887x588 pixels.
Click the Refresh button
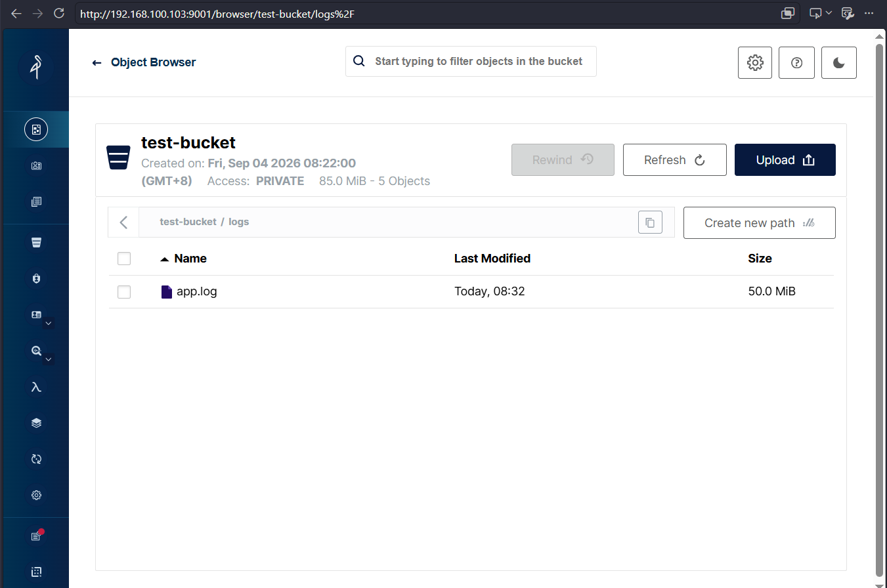pos(675,160)
